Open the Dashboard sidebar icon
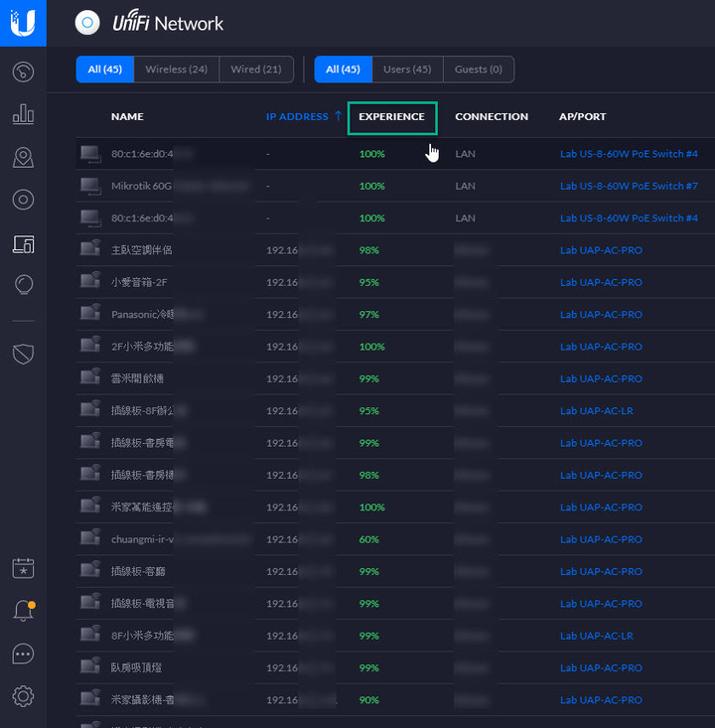 (x=23, y=72)
